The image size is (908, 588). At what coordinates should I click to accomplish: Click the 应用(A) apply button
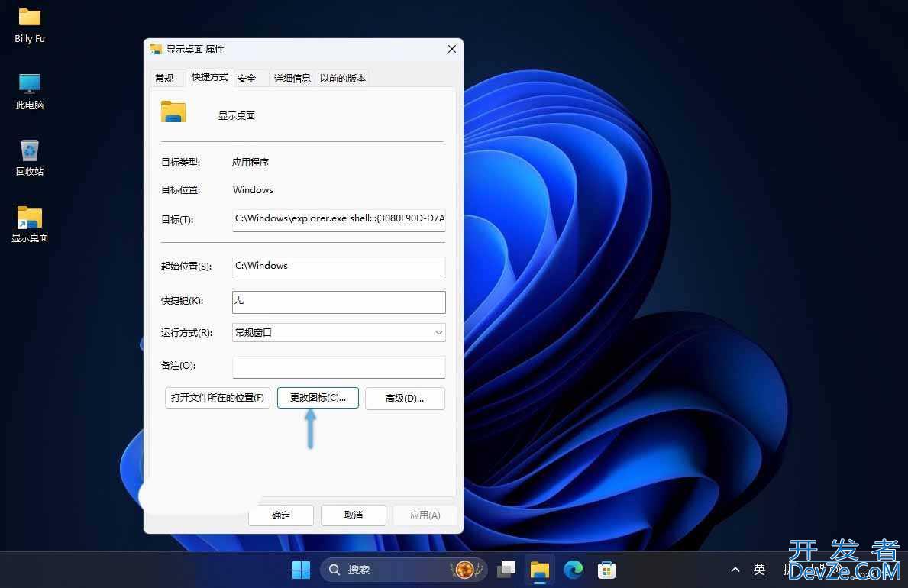[425, 515]
